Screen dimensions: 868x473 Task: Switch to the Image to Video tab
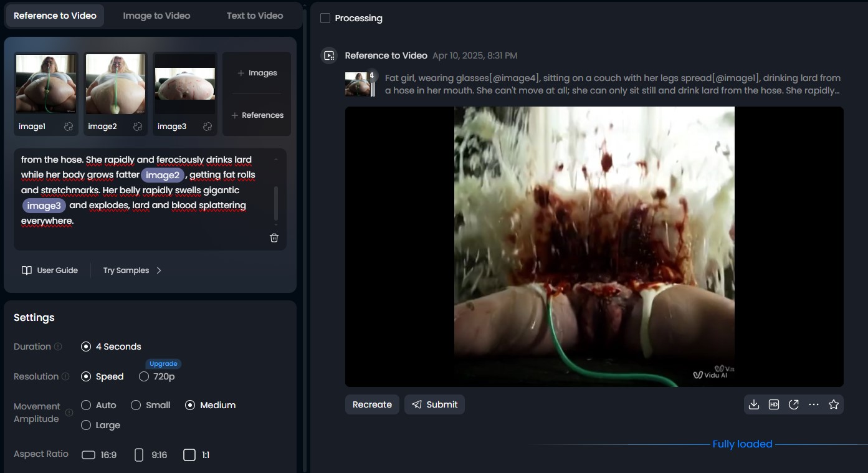pyautogui.click(x=156, y=16)
